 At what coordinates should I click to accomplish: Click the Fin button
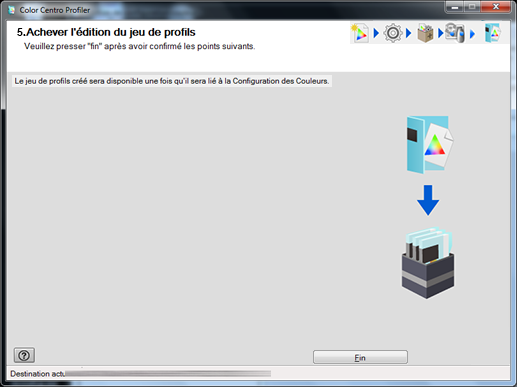[360, 357]
